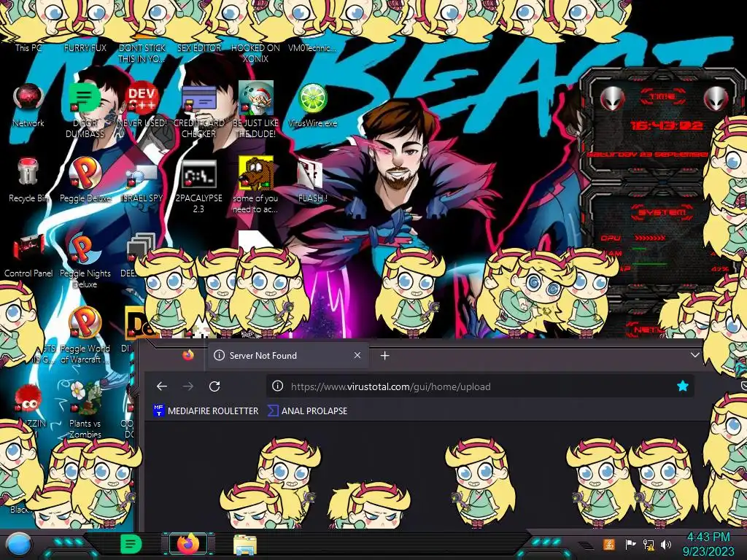Close the Server Not Found tab
The width and height of the screenshot is (747, 560).
[357, 355]
